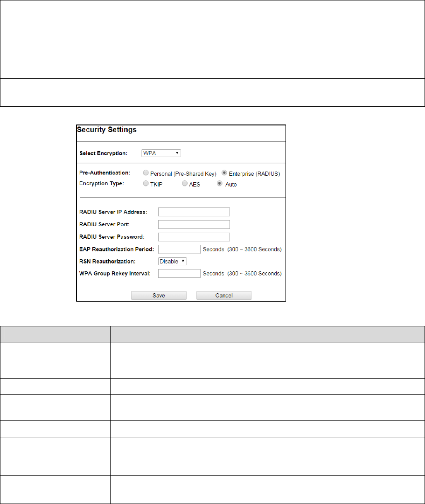
Task: Click the RADIU Server Password field
Action: click(194, 237)
